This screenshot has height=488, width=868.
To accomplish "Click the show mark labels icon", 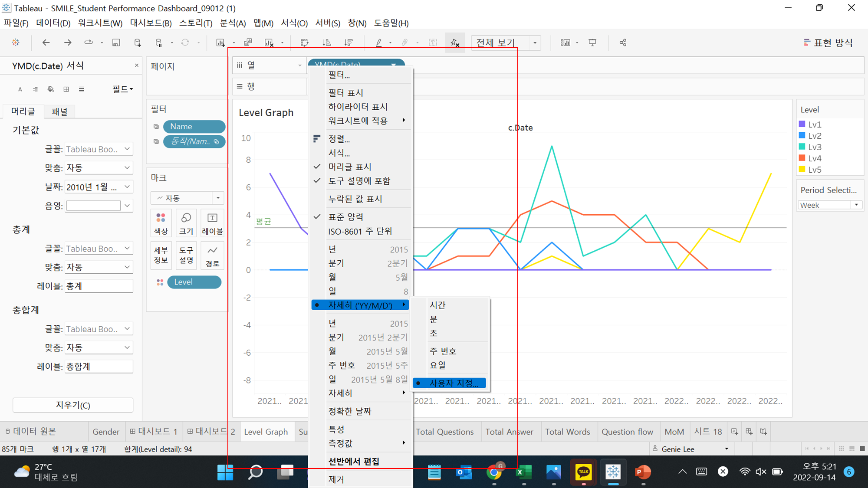I will pos(433,43).
